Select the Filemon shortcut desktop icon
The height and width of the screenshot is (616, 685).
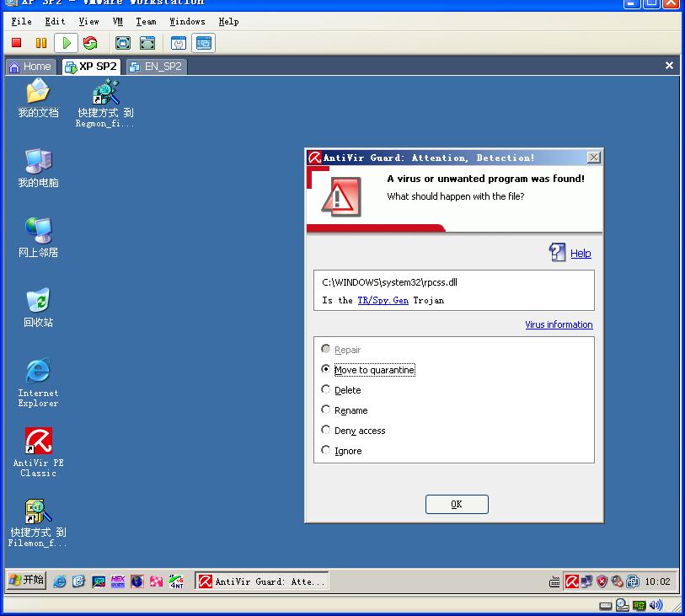[x=38, y=523]
